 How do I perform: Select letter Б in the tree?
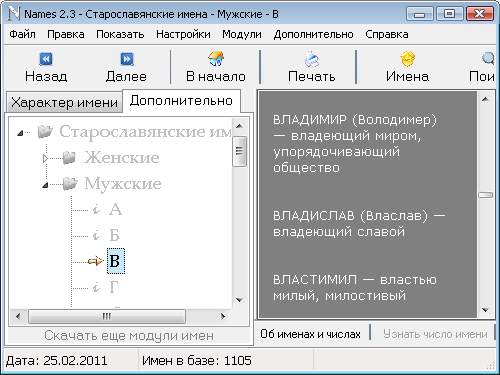[x=114, y=235]
